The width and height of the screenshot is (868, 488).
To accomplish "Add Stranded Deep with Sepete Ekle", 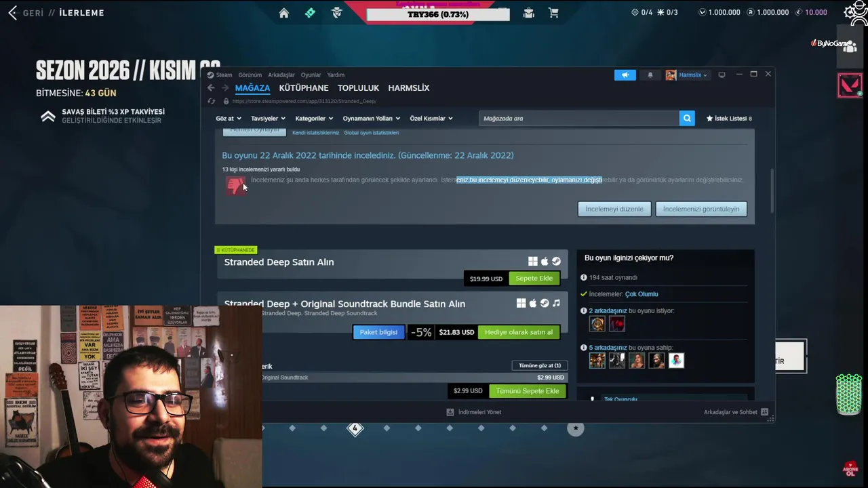I will coord(534,279).
